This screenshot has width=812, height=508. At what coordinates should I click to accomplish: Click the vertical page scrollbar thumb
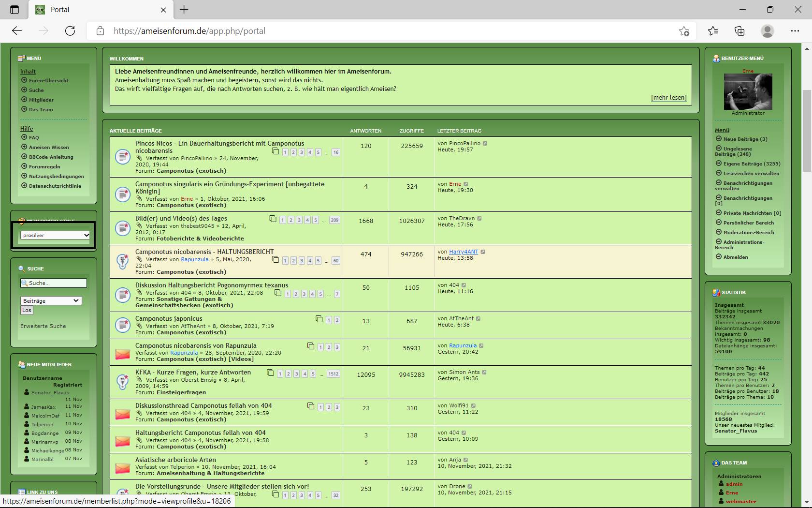[x=807, y=131]
